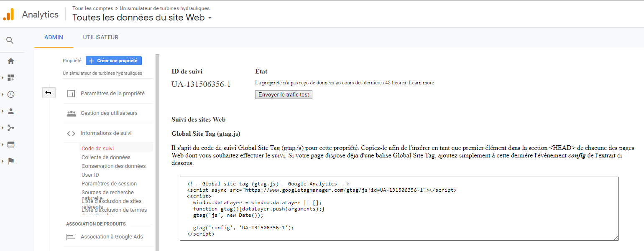Follow the Learn more link

[421, 83]
